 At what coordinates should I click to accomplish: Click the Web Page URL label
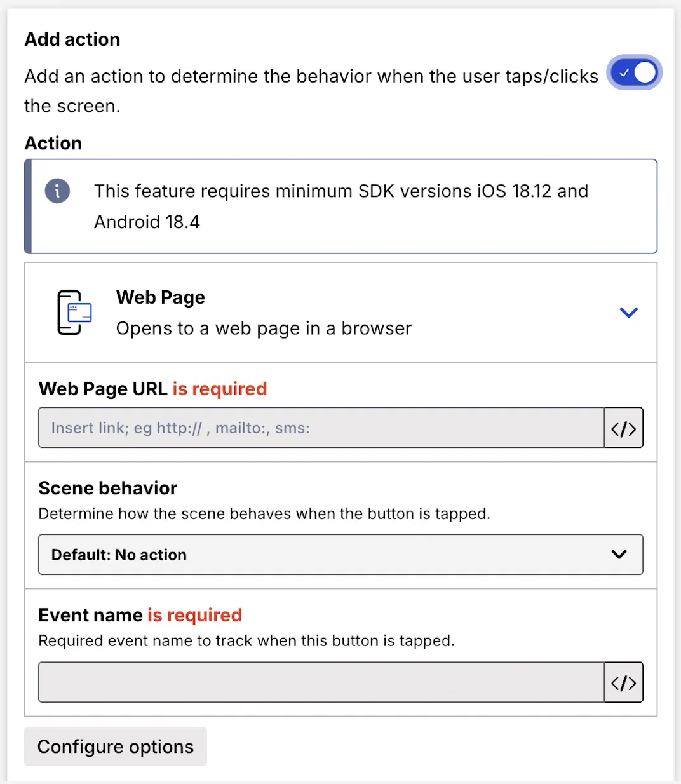pyautogui.click(x=103, y=389)
